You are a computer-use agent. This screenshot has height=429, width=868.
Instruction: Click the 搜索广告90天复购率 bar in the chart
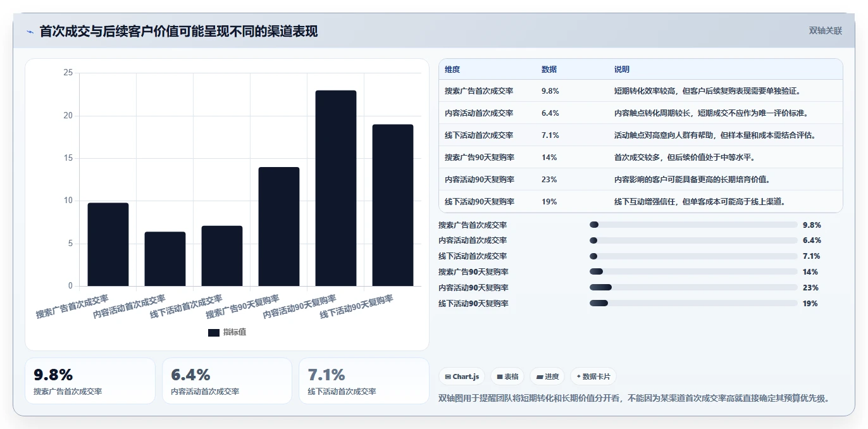point(279,227)
